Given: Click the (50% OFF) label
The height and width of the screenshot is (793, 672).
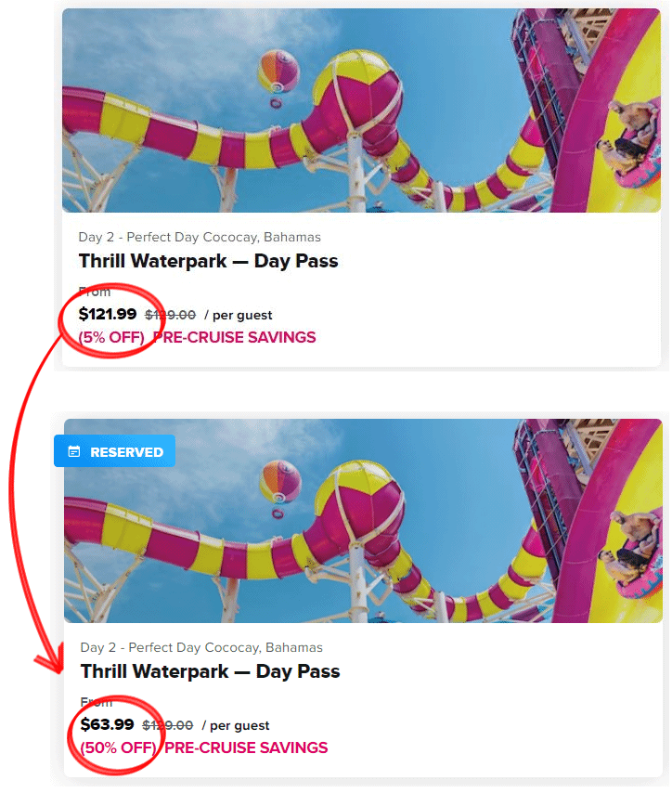Looking at the screenshot, I should [119, 747].
